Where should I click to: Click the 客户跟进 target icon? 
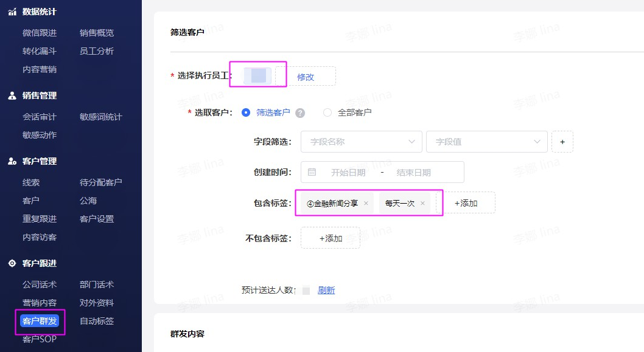[12, 263]
